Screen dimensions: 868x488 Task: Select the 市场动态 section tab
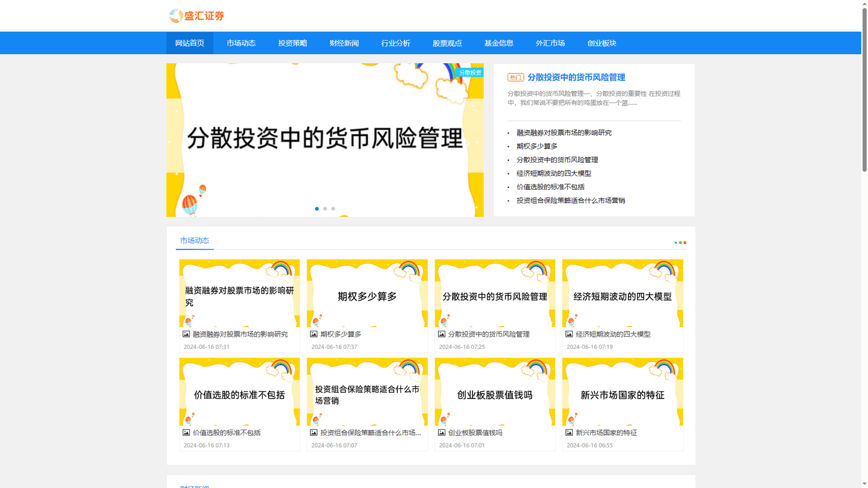point(195,241)
